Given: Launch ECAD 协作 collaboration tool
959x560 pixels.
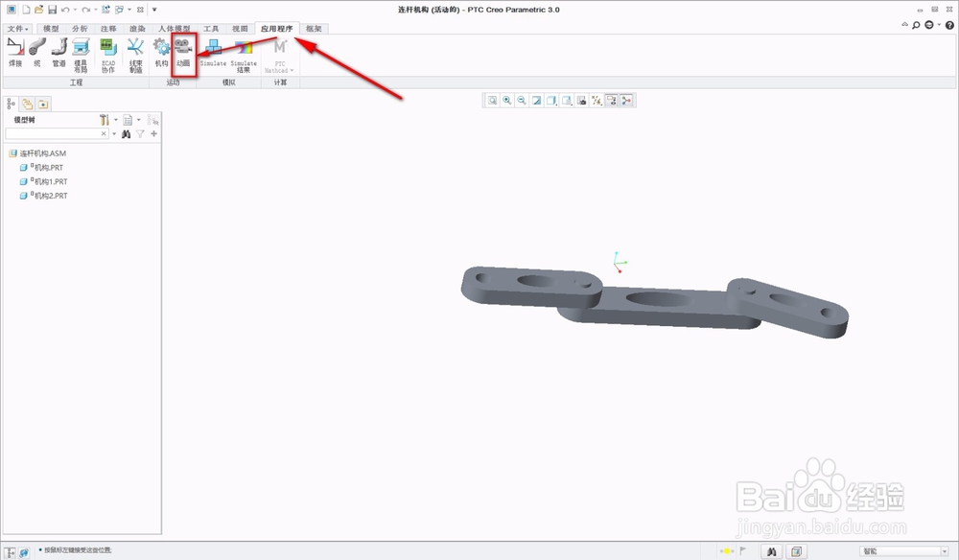Looking at the screenshot, I should (x=108, y=55).
